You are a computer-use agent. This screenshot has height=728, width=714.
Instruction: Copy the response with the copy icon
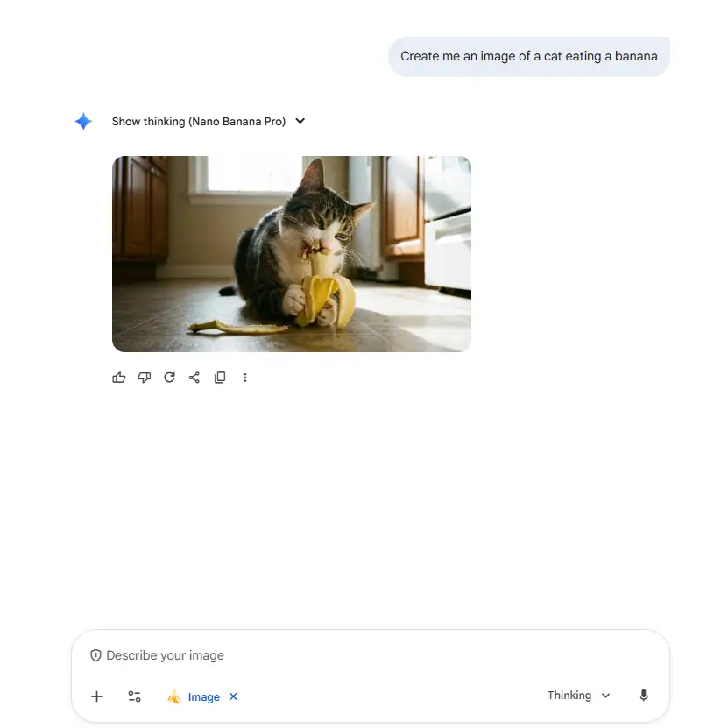click(x=220, y=378)
